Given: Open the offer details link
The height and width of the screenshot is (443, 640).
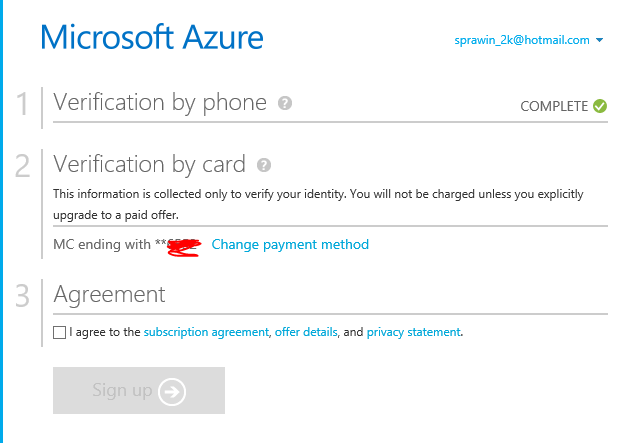Looking at the screenshot, I should click(306, 332).
